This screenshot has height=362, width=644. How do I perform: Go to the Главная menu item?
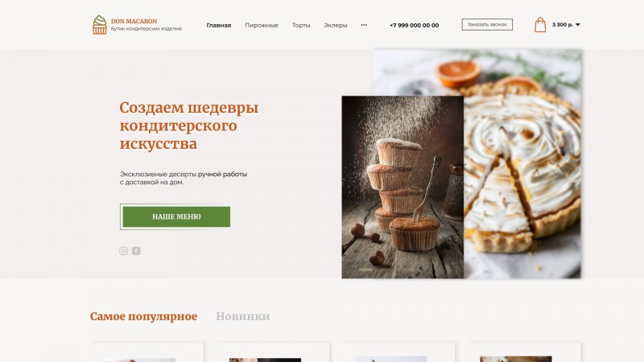218,25
